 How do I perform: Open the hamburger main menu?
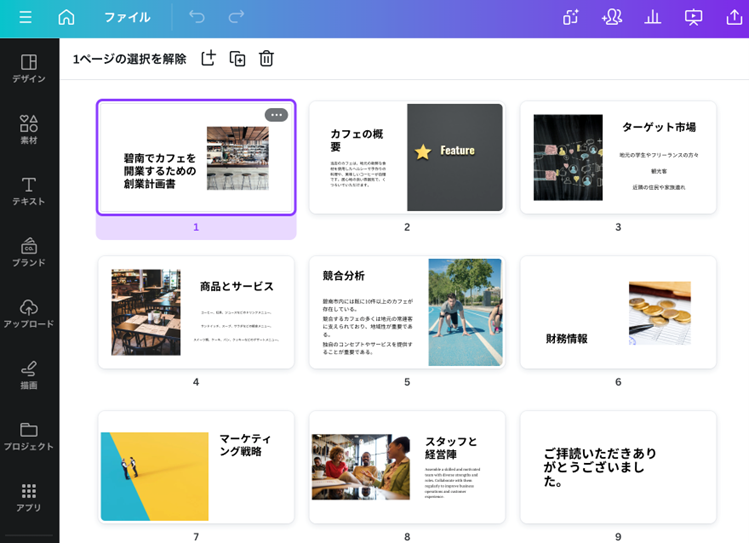[x=25, y=18]
